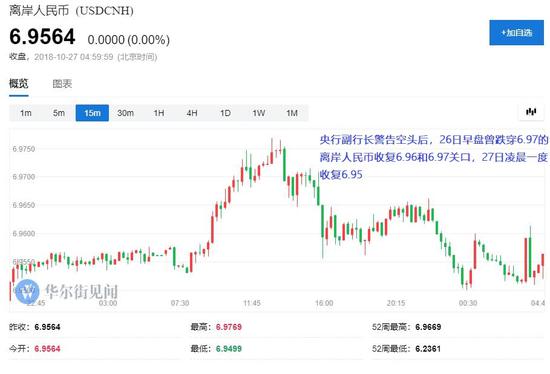Click the candlestick chart type icon
This screenshot has width=550, height=374.
pyautogui.click(x=531, y=112)
